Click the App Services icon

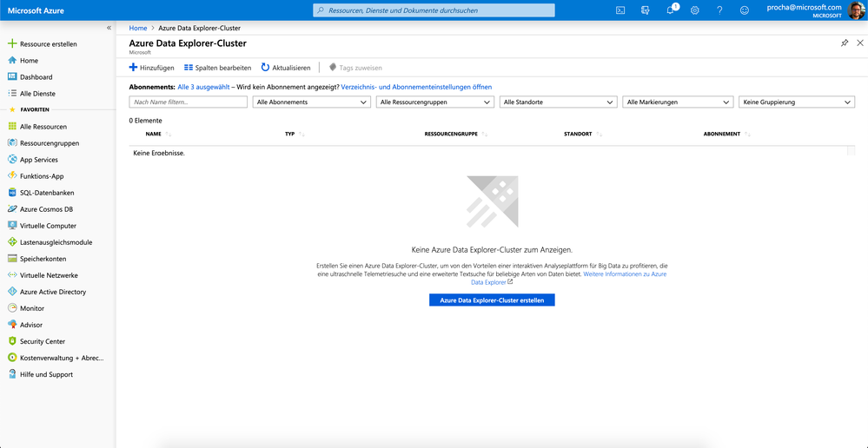12,159
